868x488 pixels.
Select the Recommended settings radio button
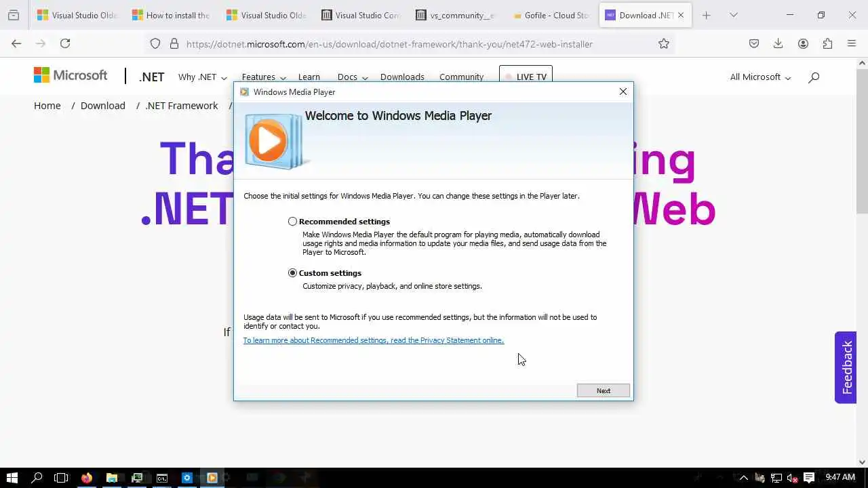coord(292,222)
